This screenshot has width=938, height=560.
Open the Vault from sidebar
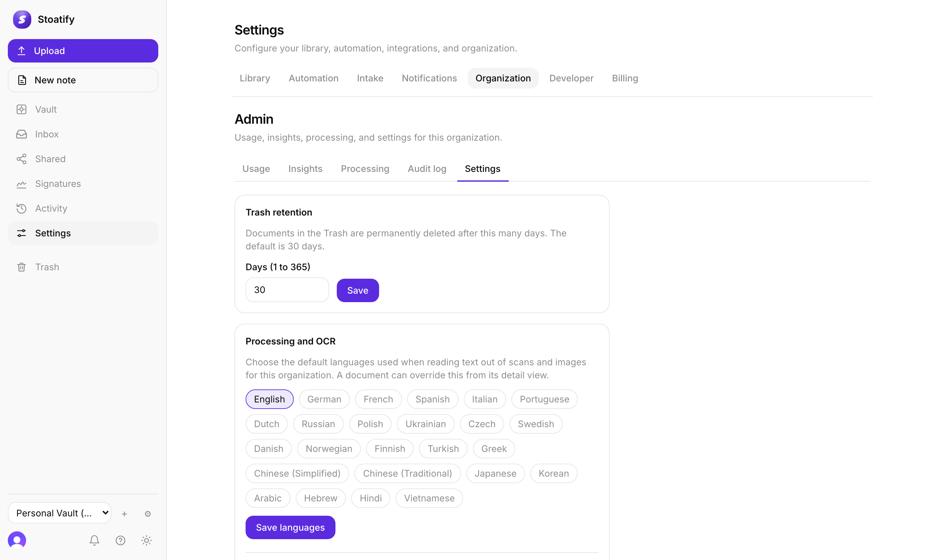pyautogui.click(x=83, y=109)
